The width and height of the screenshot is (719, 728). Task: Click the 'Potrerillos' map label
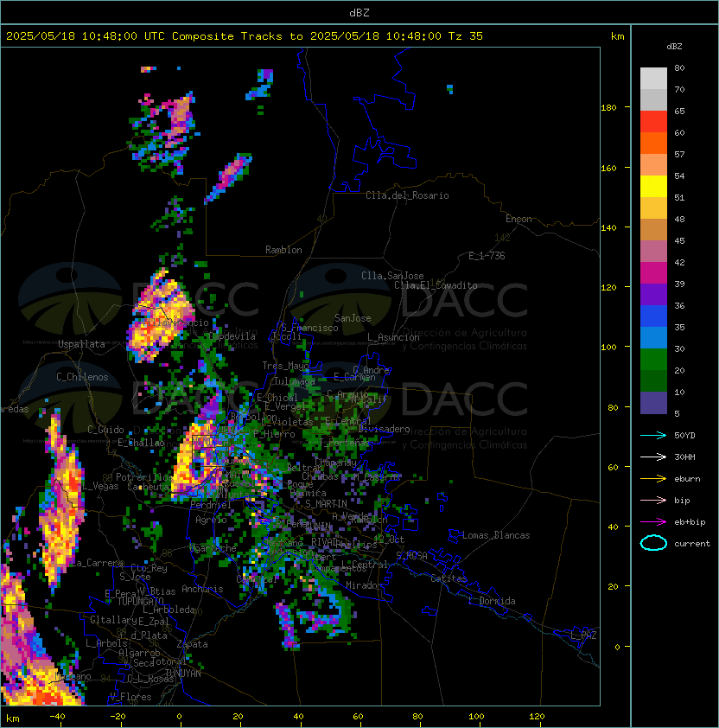pyautogui.click(x=144, y=476)
